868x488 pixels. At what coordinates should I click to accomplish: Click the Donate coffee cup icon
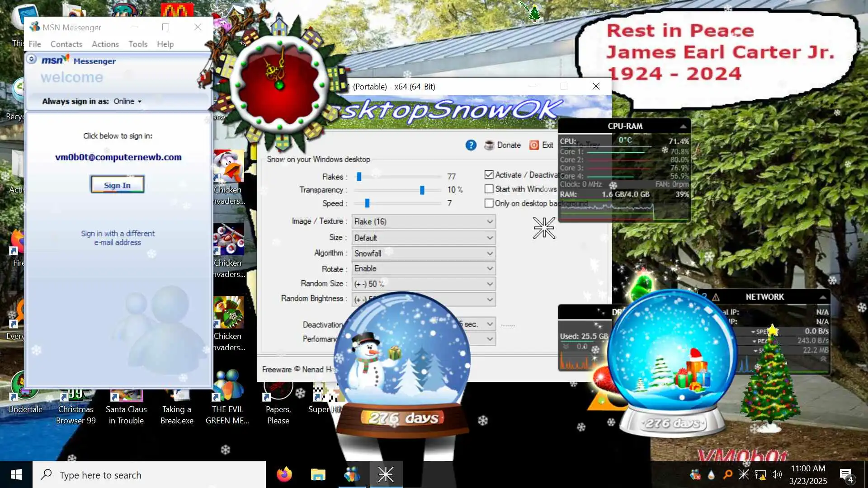tap(489, 145)
